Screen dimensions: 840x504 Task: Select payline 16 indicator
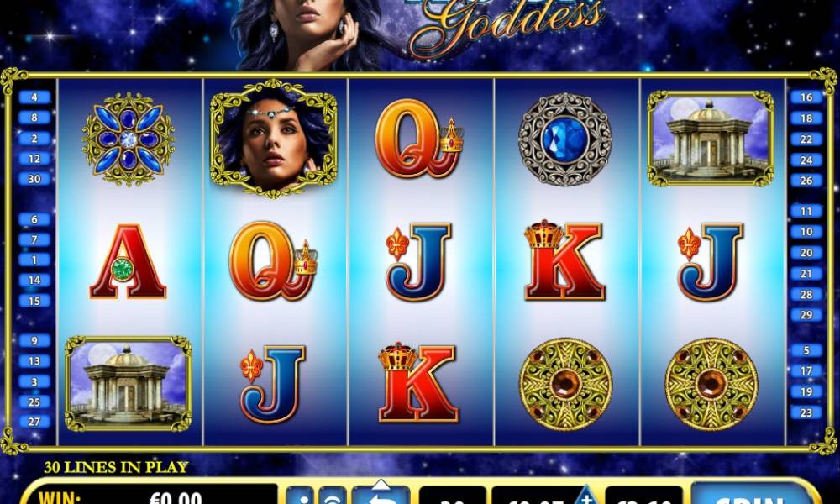[806, 97]
